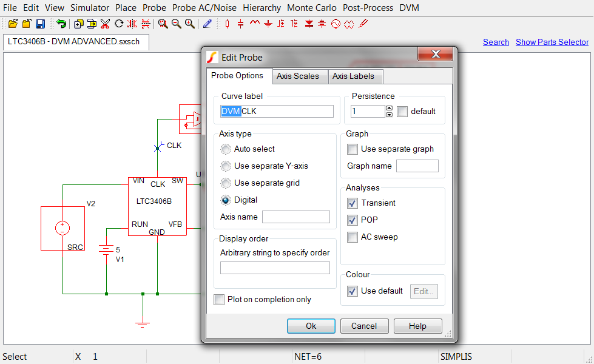Viewport: 594px width, 364px height.
Task: Click the Graph name input field
Action: [x=417, y=166]
